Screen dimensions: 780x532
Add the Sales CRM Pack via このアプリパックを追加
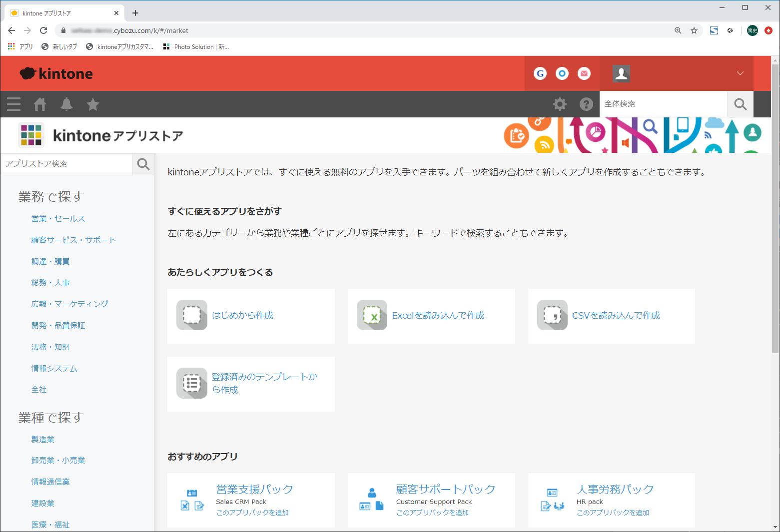[252, 513]
